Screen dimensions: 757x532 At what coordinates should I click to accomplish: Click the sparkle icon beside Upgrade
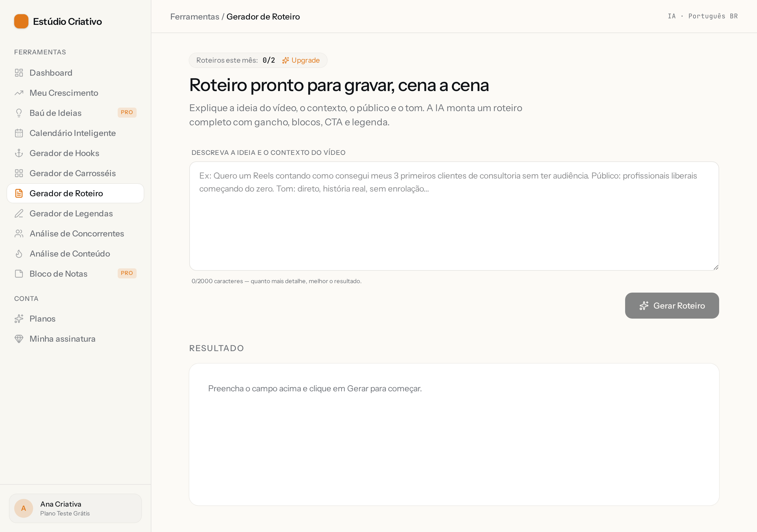point(286,60)
